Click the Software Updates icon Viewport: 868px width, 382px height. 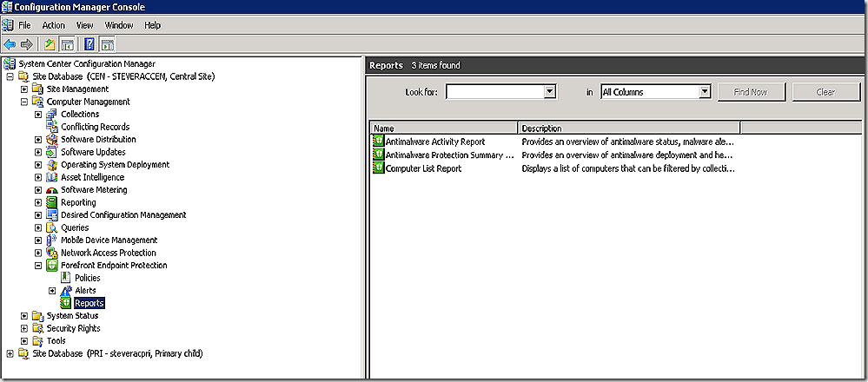pyautogui.click(x=52, y=152)
